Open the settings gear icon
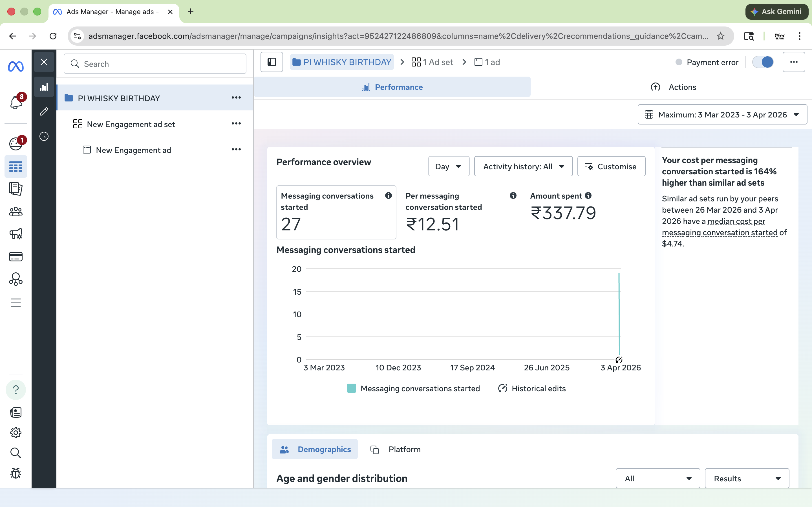812x507 pixels. pyautogui.click(x=16, y=433)
